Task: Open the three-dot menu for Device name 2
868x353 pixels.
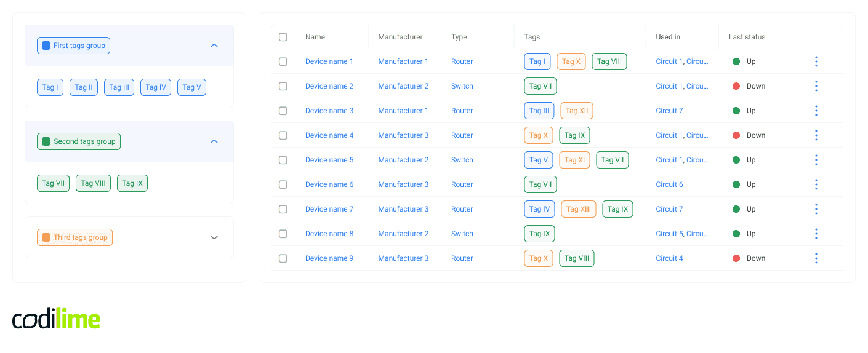Action: click(816, 86)
